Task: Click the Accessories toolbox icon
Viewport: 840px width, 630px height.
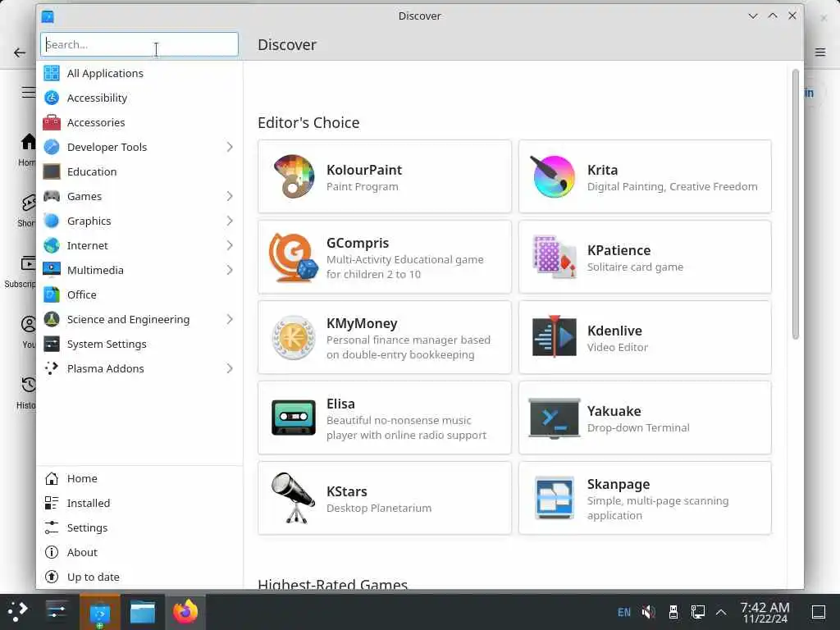Action: click(52, 122)
